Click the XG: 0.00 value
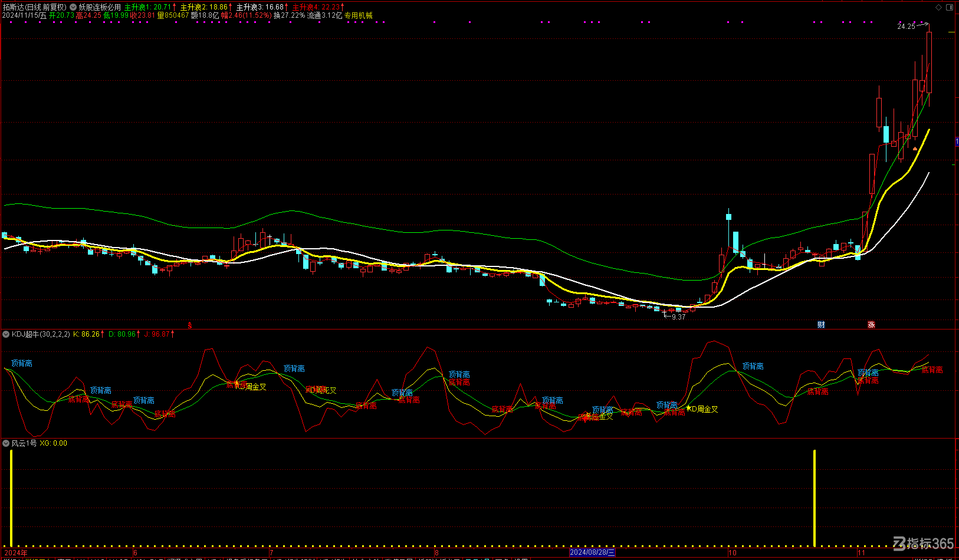The width and height of the screenshot is (959, 560). point(54,443)
